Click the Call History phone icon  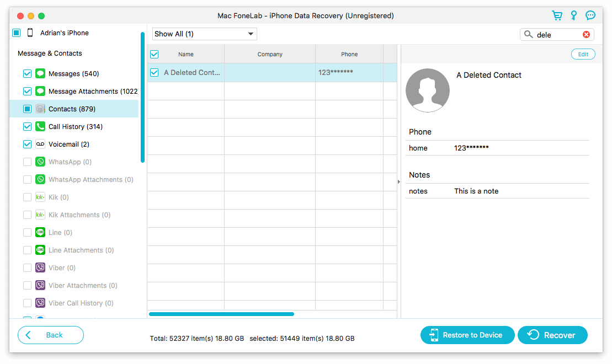pos(40,126)
